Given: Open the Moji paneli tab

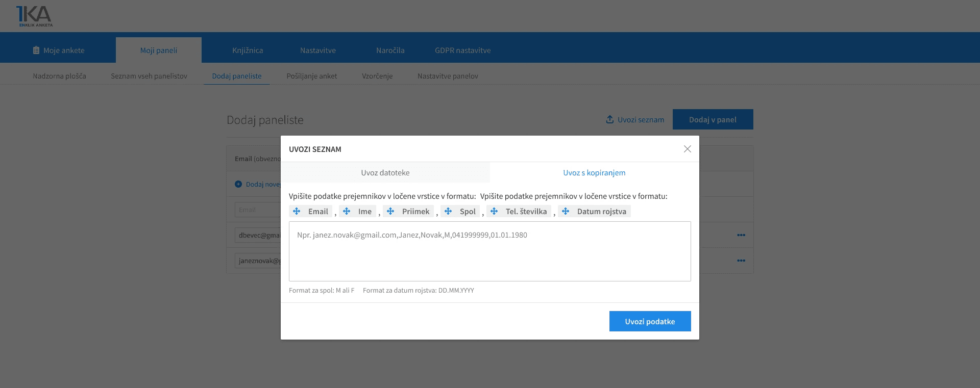Looking at the screenshot, I should point(159,50).
